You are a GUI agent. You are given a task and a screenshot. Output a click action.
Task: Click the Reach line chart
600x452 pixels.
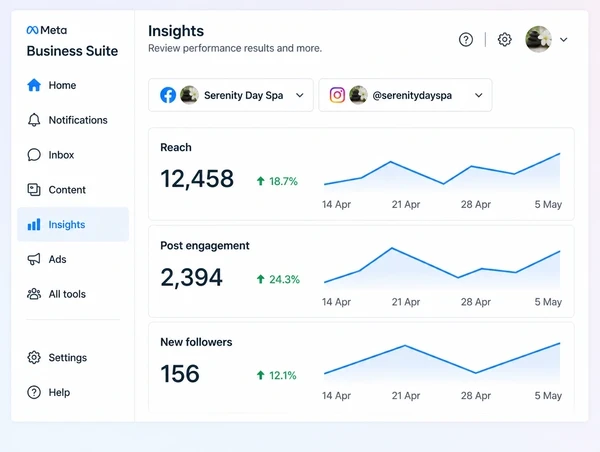point(442,172)
